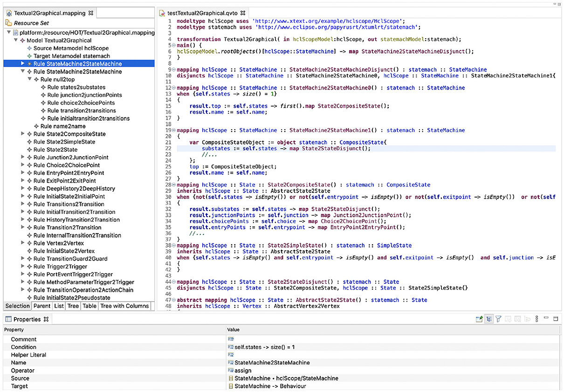564x392 pixels.
Task: Click the Source value's class icon in Properties
Action: point(231,378)
